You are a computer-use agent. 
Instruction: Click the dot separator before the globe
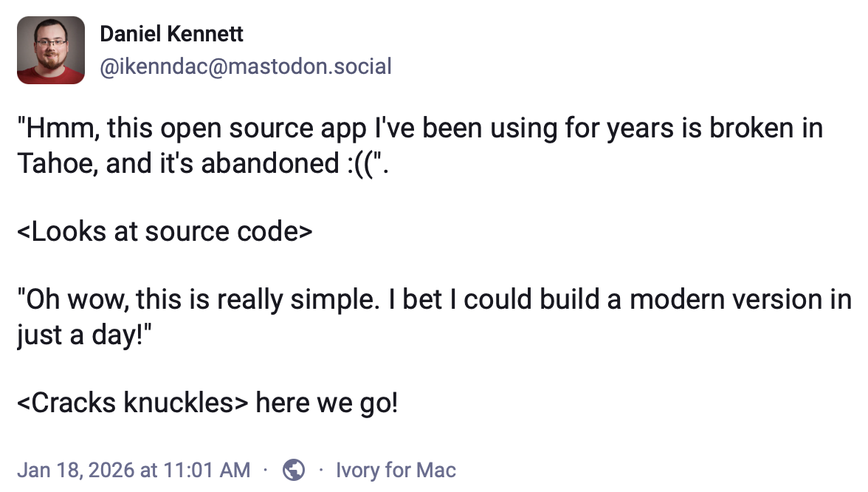[x=266, y=470]
